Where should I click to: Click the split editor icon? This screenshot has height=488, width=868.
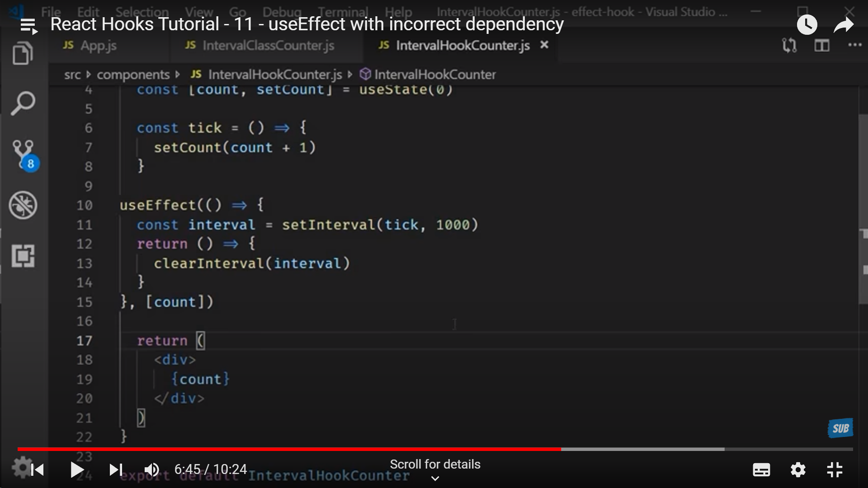point(821,45)
